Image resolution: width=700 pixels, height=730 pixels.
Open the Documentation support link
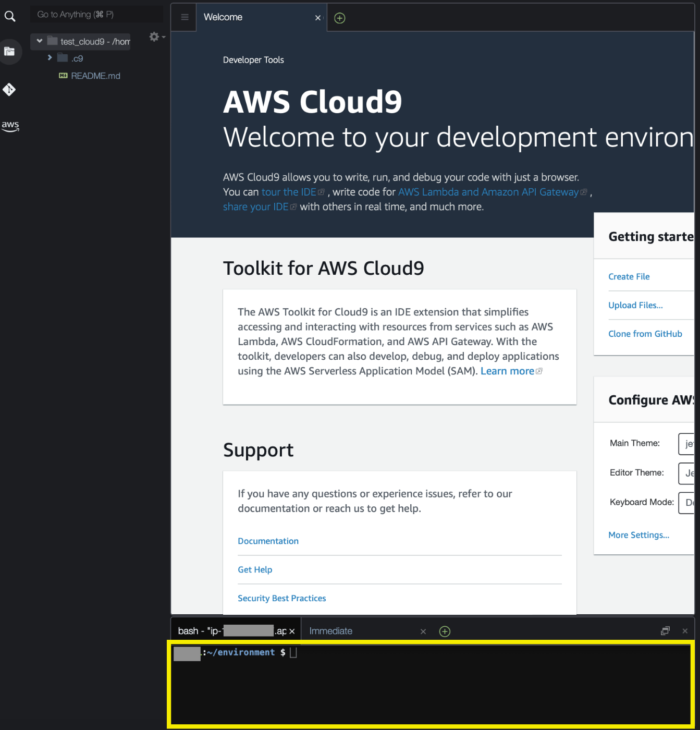[x=268, y=541]
